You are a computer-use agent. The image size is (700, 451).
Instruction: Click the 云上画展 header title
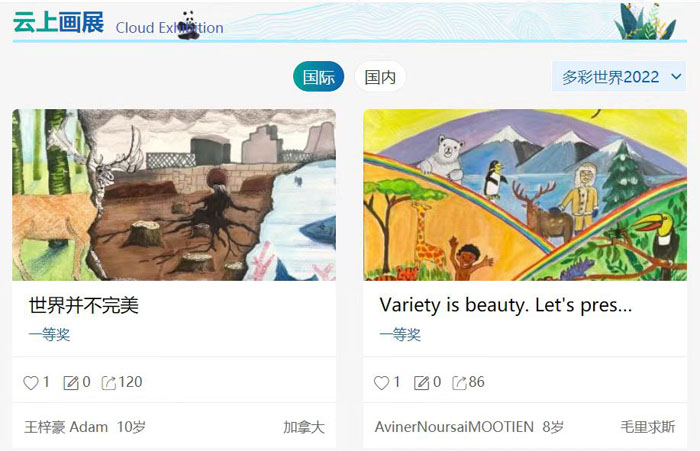tap(58, 22)
